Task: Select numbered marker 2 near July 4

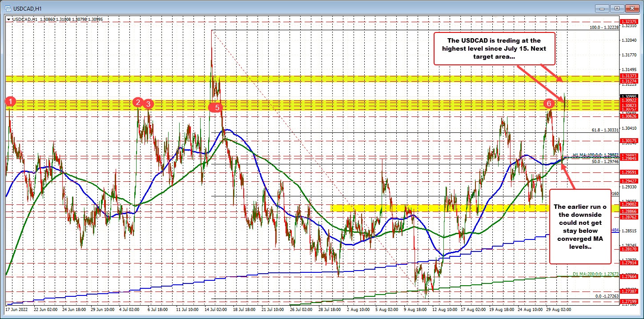Action: tap(137, 103)
